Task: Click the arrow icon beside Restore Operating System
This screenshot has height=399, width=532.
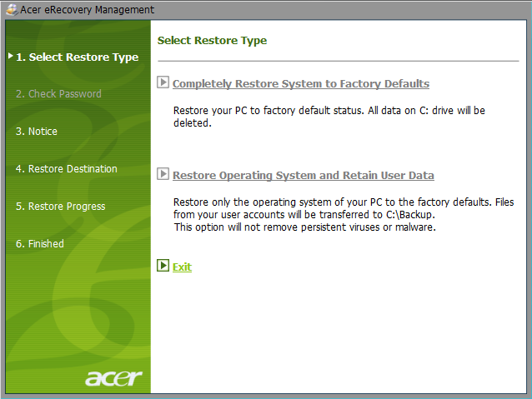Action: coord(163,174)
